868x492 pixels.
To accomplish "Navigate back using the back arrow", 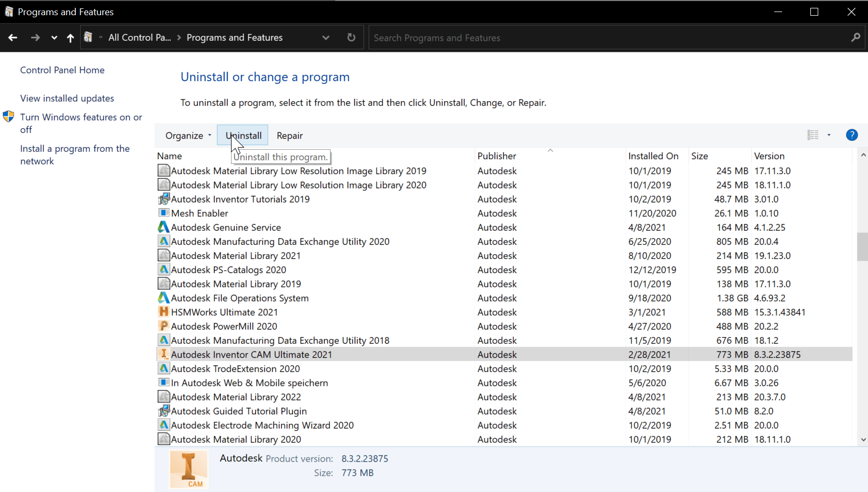I will click(13, 37).
